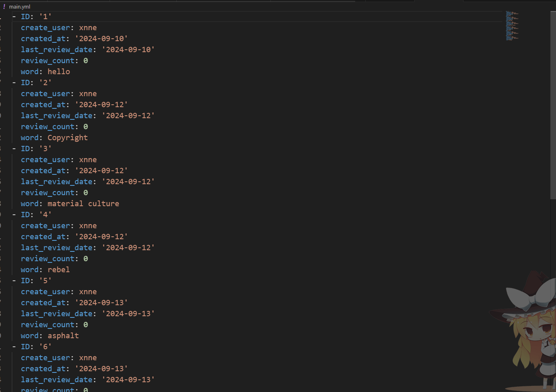The height and width of the screenshot is (392, 556).
Task: Click the create_user key under ID '5'
Action: [x=45, y=291]
